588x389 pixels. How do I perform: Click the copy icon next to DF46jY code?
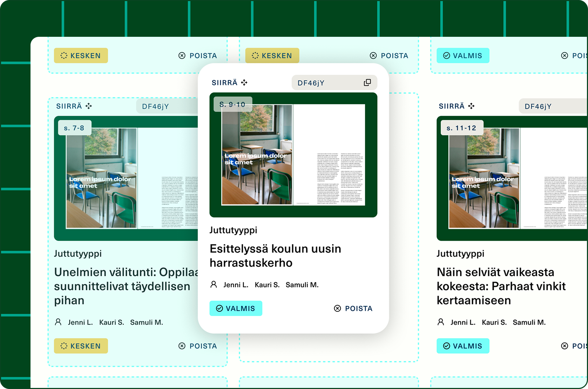(367, 82)
